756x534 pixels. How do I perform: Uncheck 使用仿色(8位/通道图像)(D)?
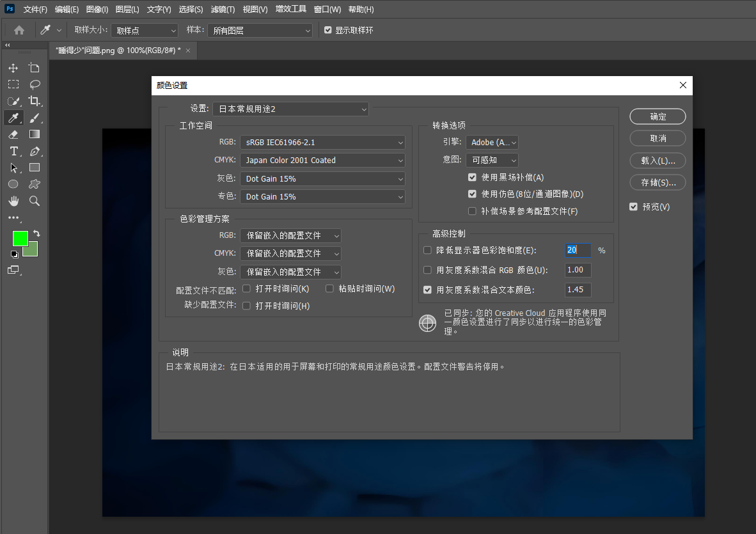coord(472,194)
